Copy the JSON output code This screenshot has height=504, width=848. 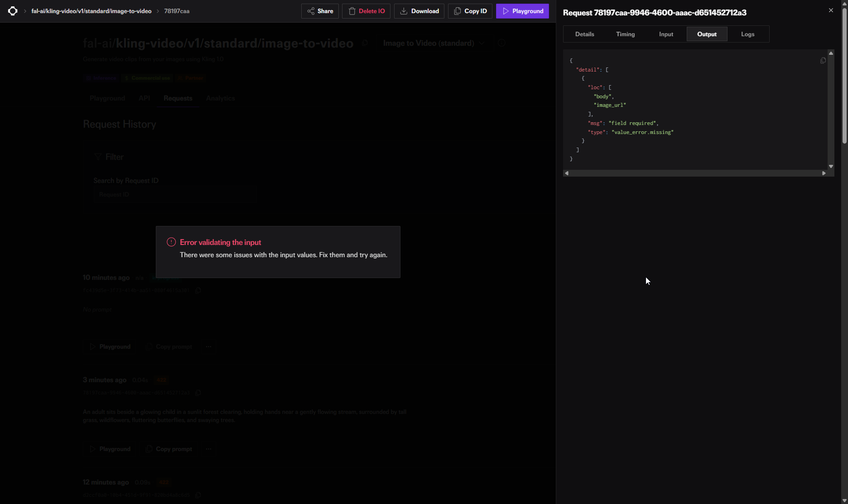click(823, 61)
